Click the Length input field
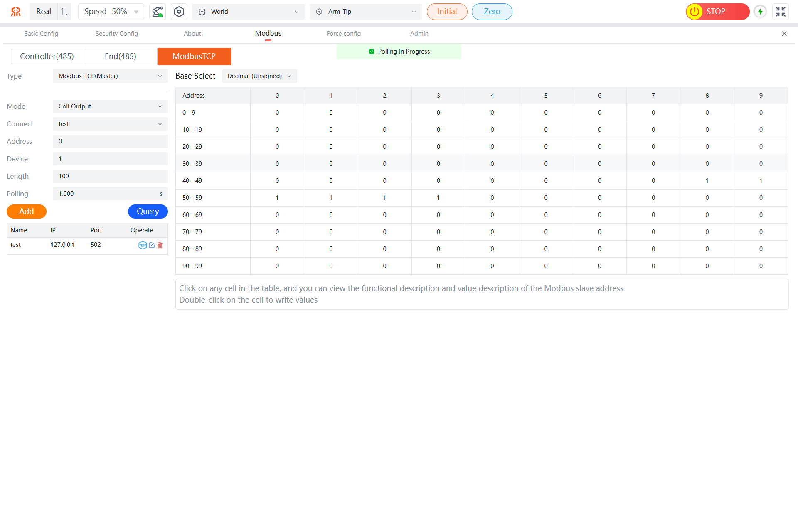Viewport: 798px width, 532px height. click(110, 176)
